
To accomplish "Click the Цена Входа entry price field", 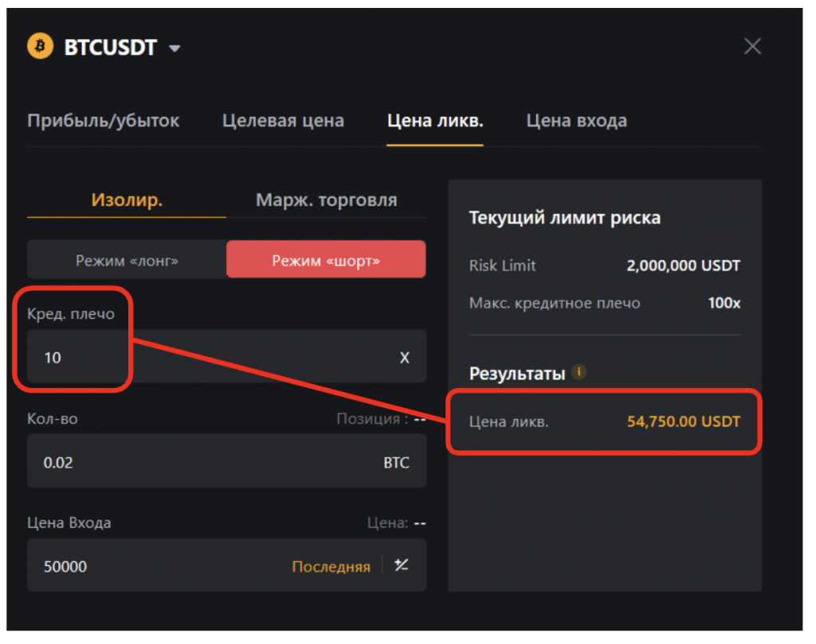I will pos(227,566).
